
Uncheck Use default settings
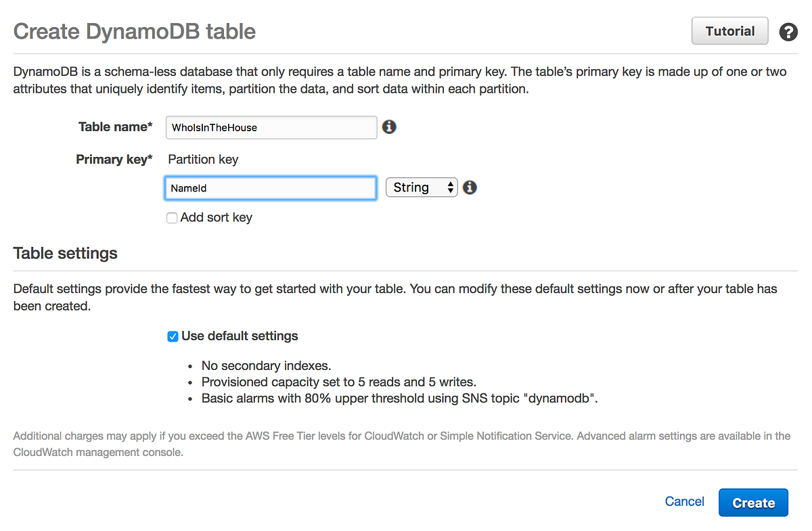pos(173,336)
